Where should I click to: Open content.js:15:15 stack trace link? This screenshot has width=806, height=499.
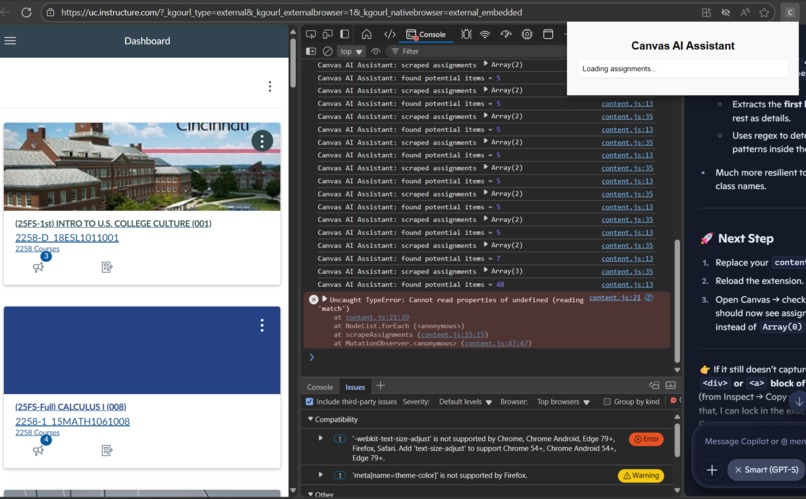tap(453, 335)
